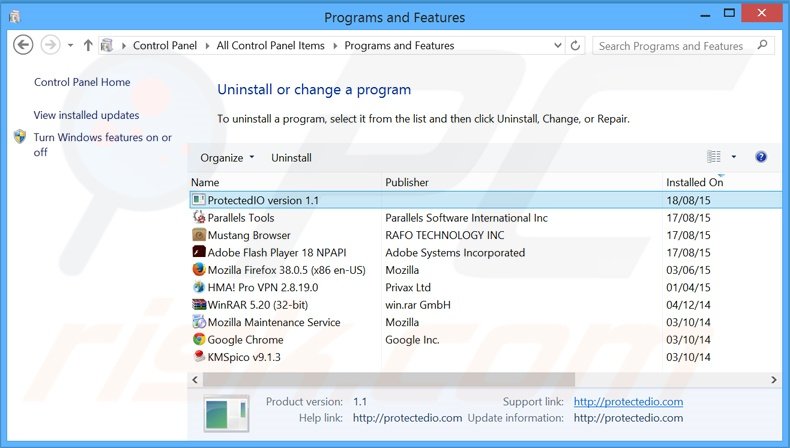Expand the address bar history dropdown
The height and width of the screenshot is (448, 790).
pyautogui.click(x=558, y=45)
